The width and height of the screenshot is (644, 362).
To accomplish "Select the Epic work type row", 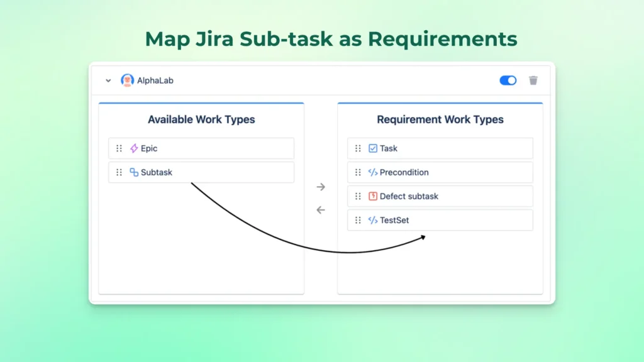I will tap(201, 148).
